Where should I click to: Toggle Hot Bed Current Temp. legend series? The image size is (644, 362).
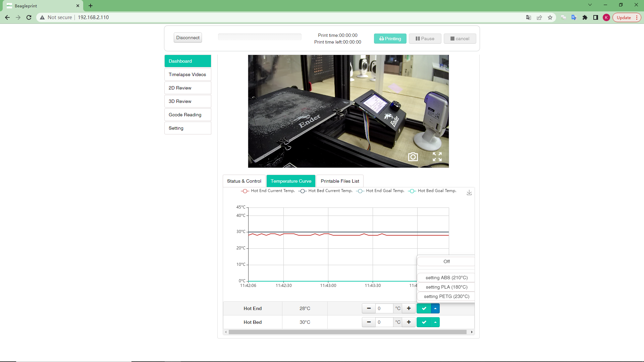coord(325,191)
